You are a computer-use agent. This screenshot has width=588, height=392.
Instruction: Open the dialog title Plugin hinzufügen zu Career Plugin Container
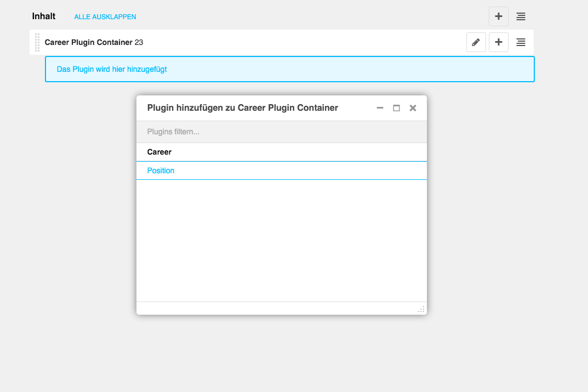point(243,108)
